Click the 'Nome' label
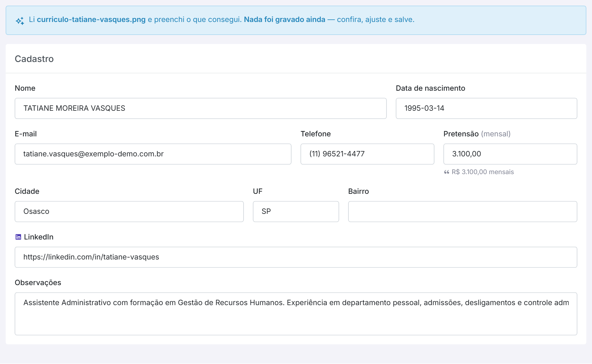 click(25, 88)
